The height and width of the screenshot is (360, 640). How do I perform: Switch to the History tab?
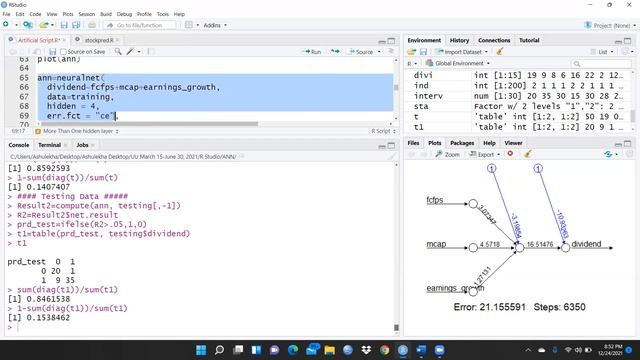[x=459, y=40]
